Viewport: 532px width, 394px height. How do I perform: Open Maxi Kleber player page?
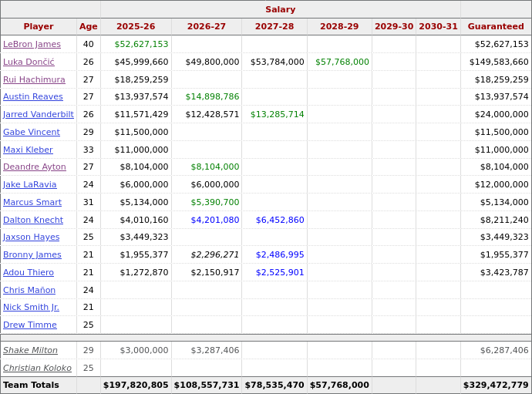[28, 150]
